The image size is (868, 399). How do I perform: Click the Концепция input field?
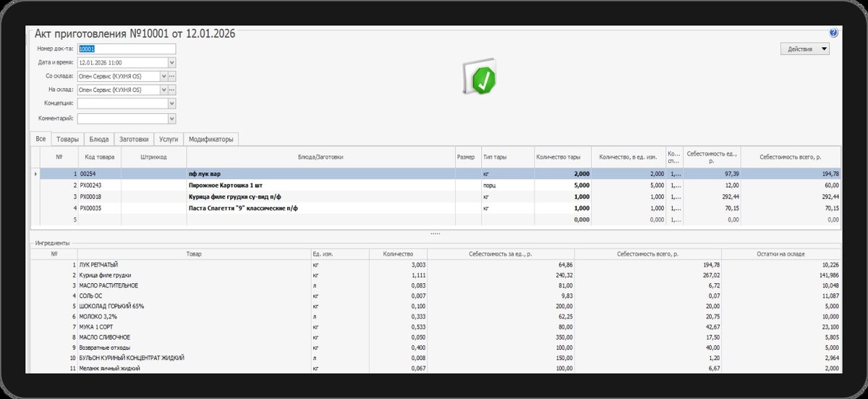coord(122,104)
